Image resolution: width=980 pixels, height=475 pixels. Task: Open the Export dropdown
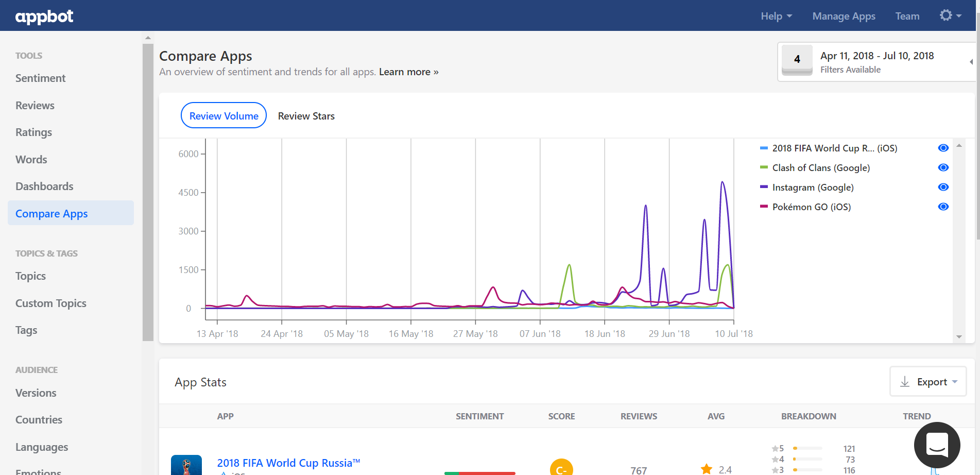(x=928, y=382)
